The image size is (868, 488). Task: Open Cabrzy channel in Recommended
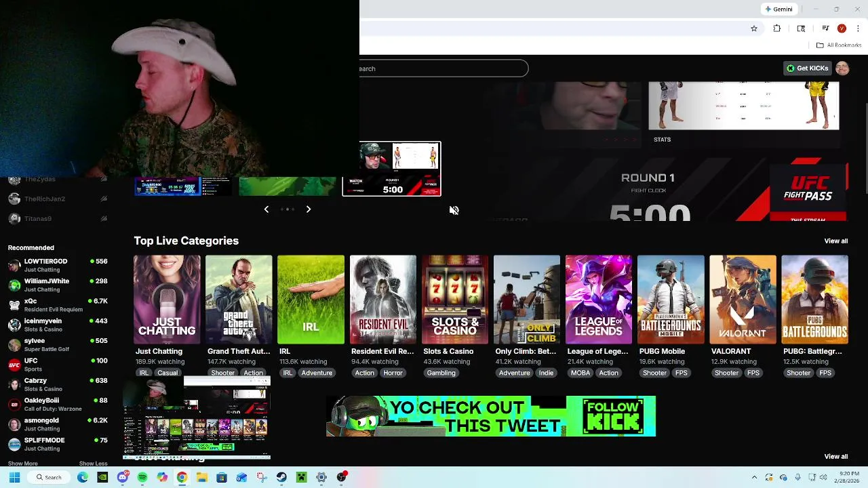(58, 385)
